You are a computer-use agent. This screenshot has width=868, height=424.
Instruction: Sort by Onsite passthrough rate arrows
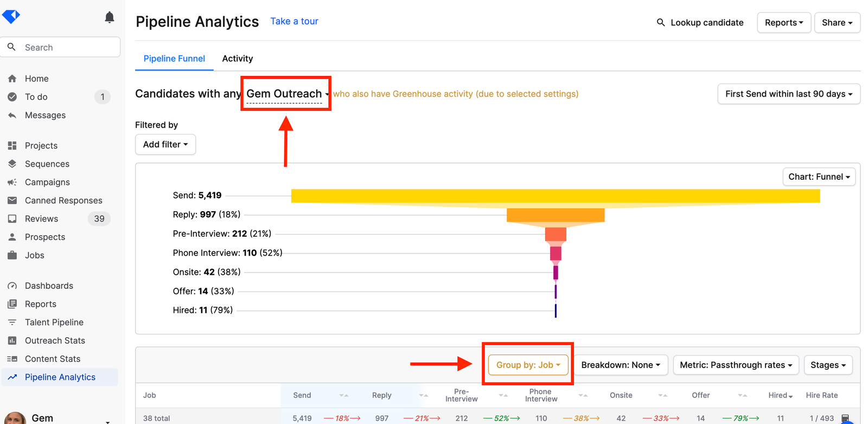point(663,395)
